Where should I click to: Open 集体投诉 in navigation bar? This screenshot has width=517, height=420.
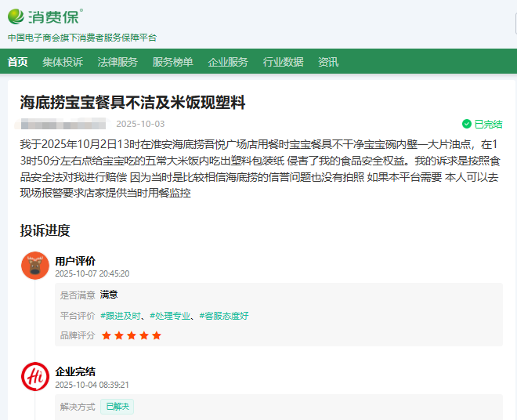click(63, 62)
